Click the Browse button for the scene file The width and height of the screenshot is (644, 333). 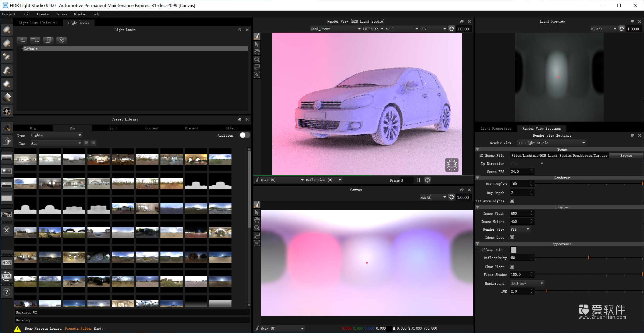[x=626, y=155]
